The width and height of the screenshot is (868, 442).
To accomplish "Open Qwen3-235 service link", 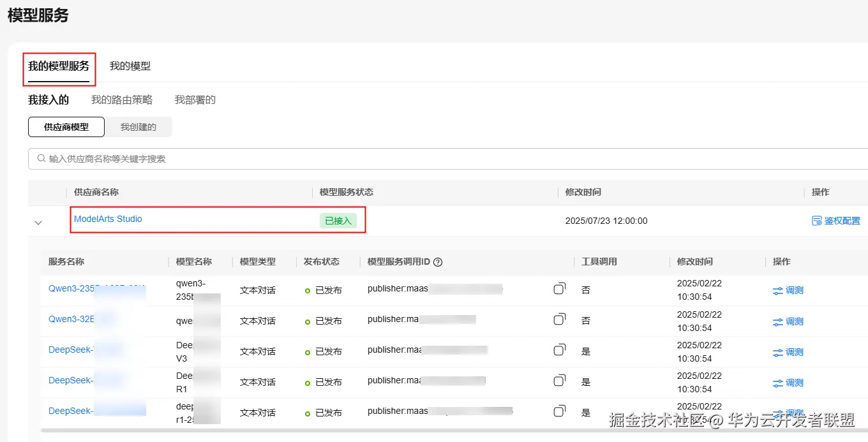I will tap(97, 288).
